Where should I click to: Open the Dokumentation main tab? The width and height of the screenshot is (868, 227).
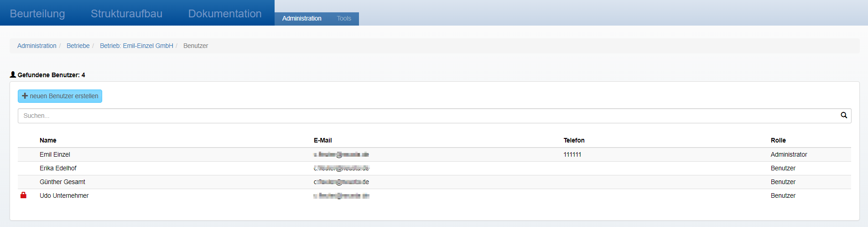(x=225, y=14)
